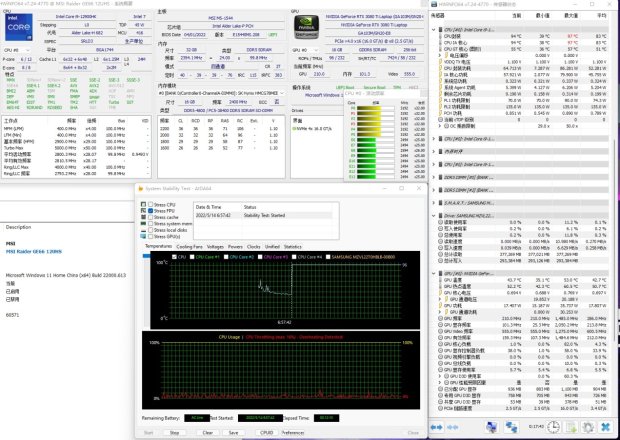Uncheck the Stress FPU checkbox
The width and height of the screenshot is (620, 440).
pos(151,211)
